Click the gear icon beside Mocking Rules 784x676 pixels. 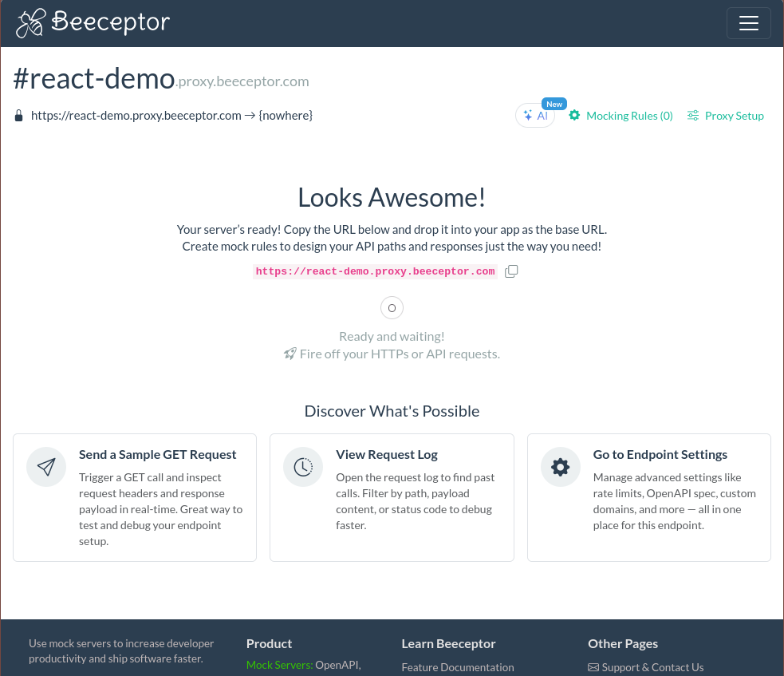point(574,115)
